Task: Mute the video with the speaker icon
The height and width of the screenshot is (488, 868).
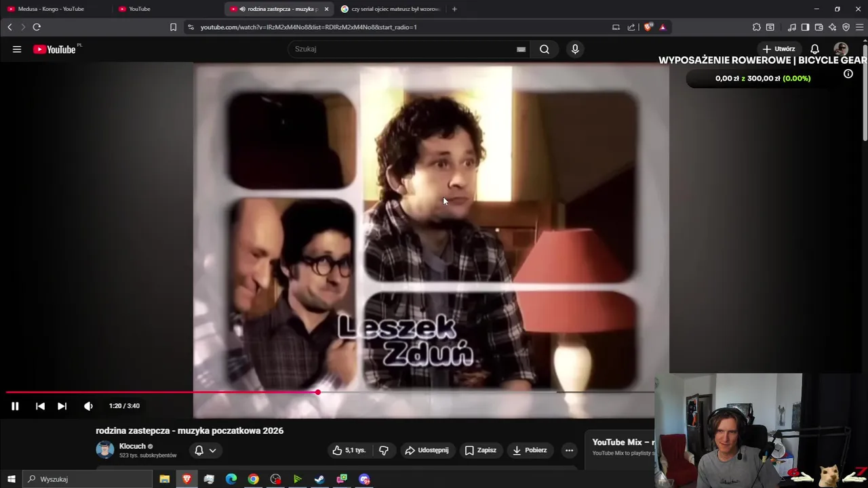Action: coord(88,406)
